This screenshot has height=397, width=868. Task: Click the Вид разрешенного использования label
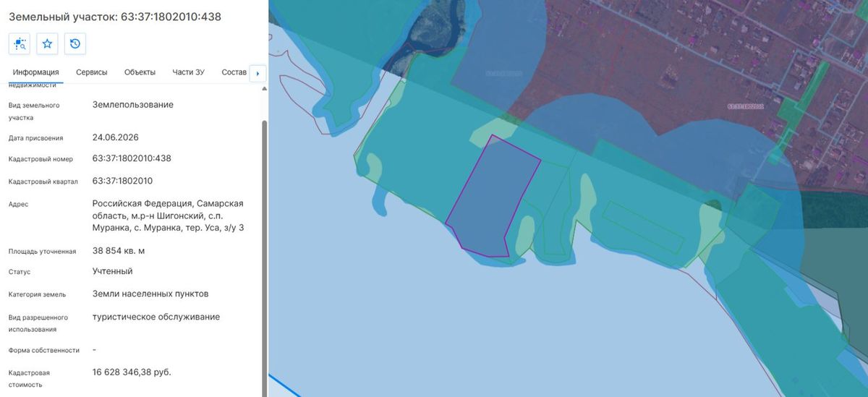(38, 323)
